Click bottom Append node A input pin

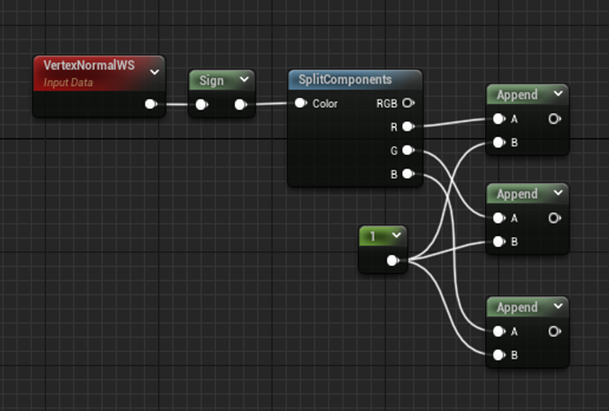[x=499, y=331]
